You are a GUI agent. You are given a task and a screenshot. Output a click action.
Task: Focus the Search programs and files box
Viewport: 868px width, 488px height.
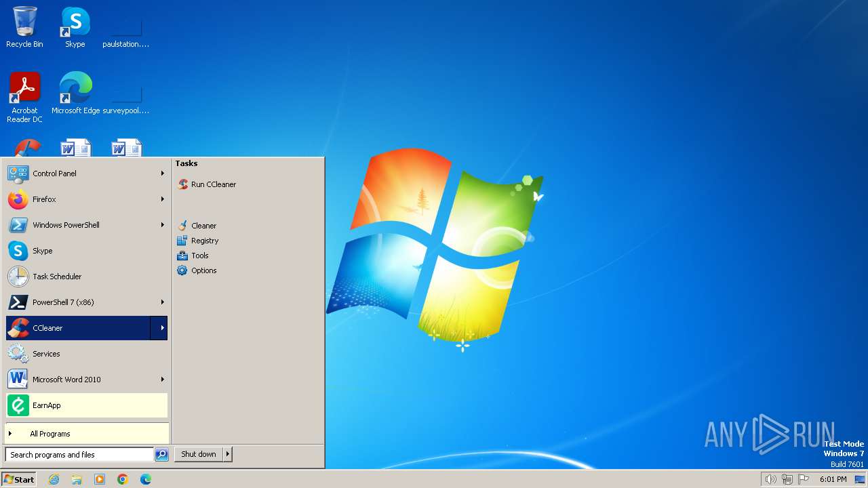(x=79, y=455)
